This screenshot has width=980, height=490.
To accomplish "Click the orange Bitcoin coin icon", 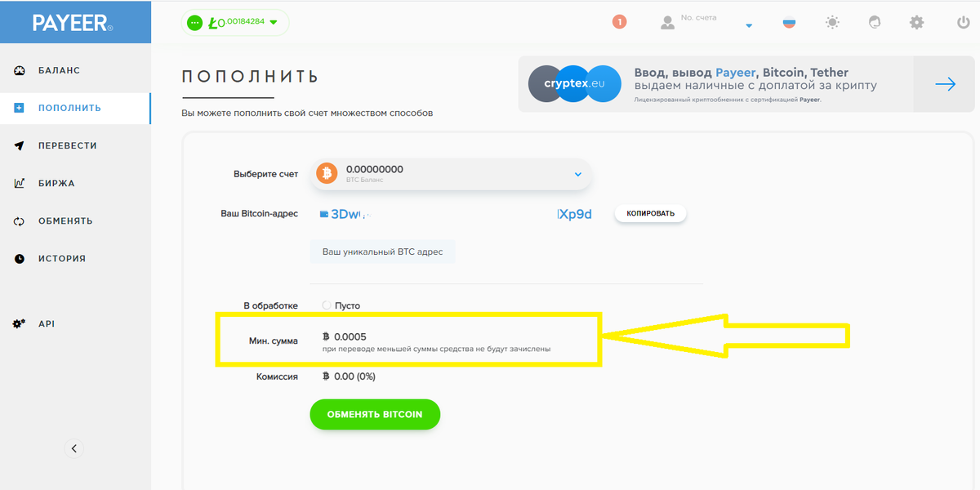I will [x=327, y=174].
